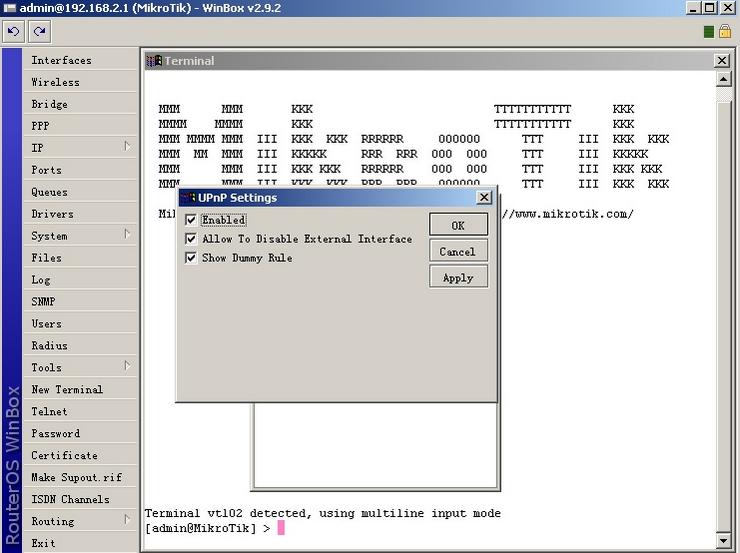
Task: Toggle the Show Dummy Rule checkbox
Action: pyautogui.click(x=191, y=258)
